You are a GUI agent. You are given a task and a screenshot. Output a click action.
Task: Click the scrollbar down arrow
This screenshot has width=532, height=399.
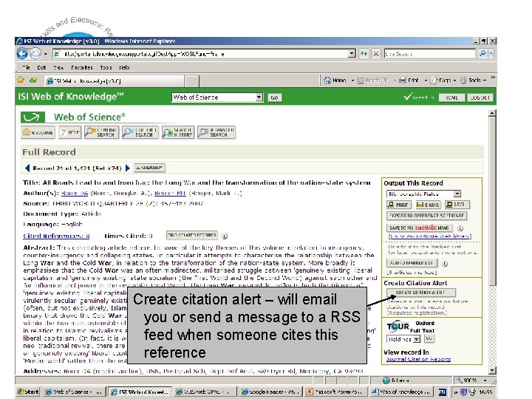tap(492, 370)
